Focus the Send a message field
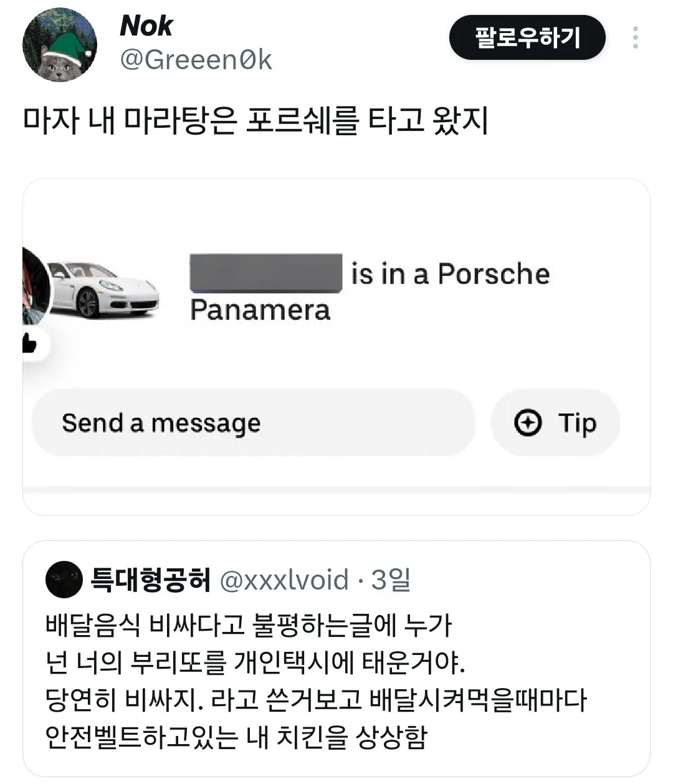This screenshot has width=673, height=784. point(253,423)
